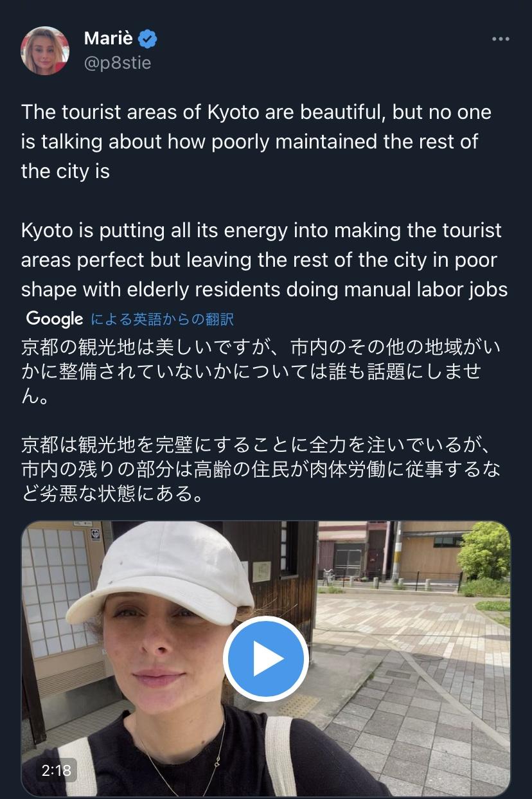Click the display name Mariè

point(109,39)
